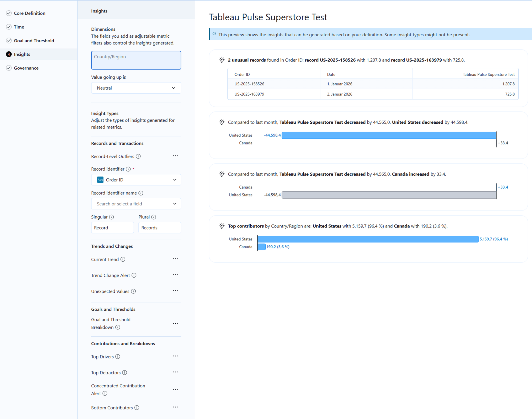Click info icon beside Record identifier name

click(141, 193)
